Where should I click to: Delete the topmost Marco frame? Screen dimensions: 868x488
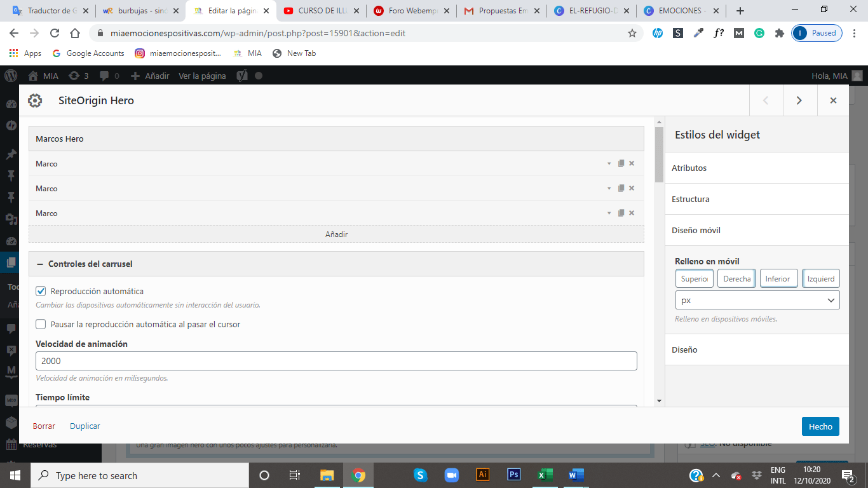pos(632,163)
